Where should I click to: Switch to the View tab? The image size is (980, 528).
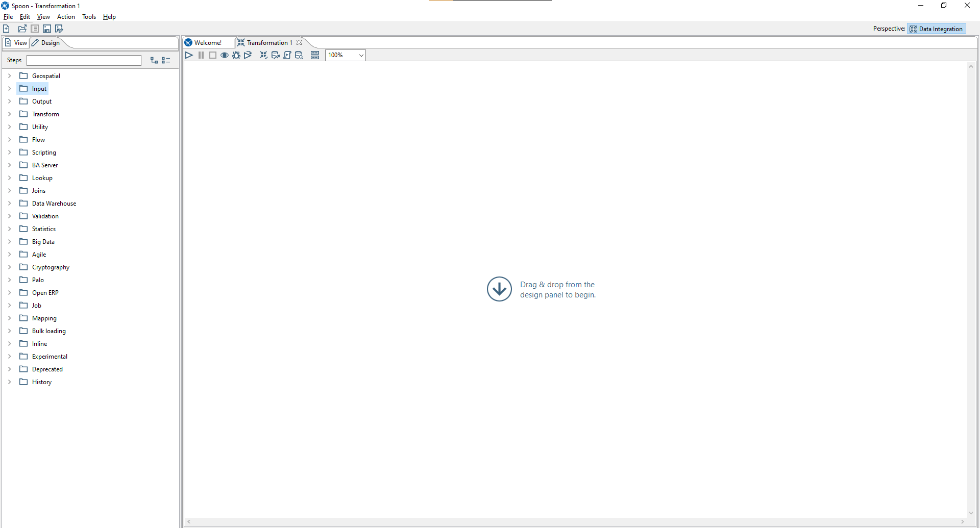coord(16,43)
